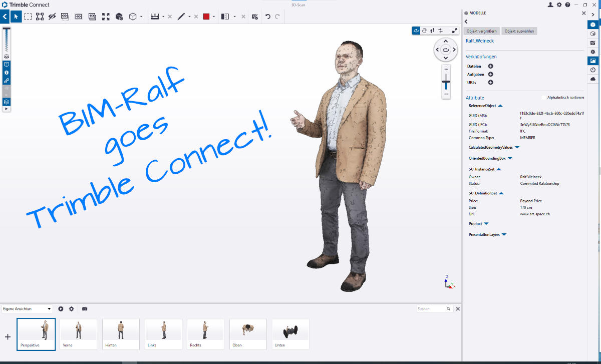Add a URL link next to URLs
The image size is (601, 364).
(x=491, y=82)
